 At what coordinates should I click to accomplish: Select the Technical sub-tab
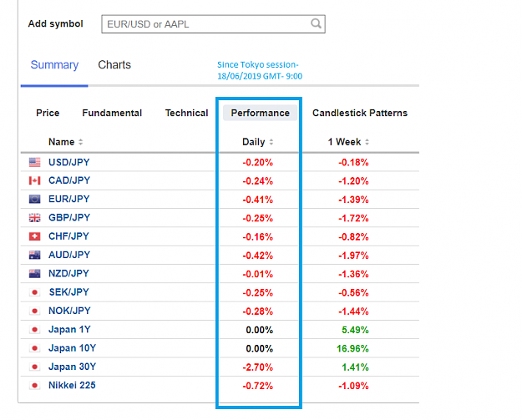click(186, 113)
